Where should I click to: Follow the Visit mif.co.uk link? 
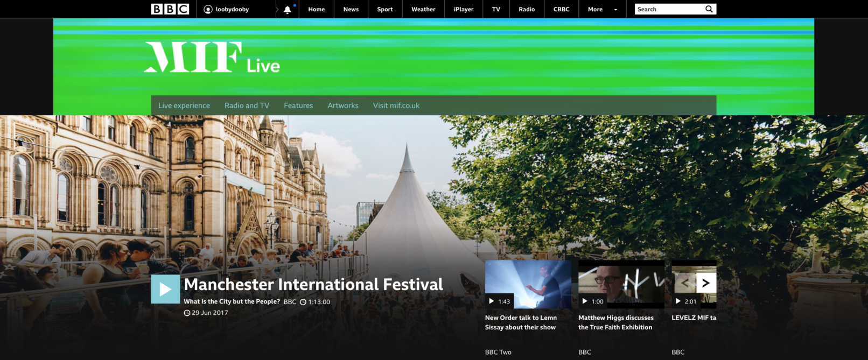(x=396, y=105)
